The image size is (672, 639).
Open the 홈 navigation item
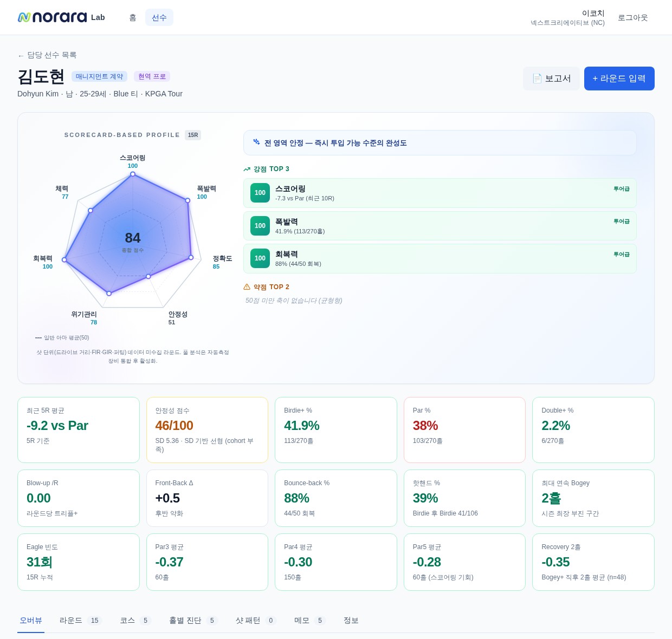click(133, 17)
